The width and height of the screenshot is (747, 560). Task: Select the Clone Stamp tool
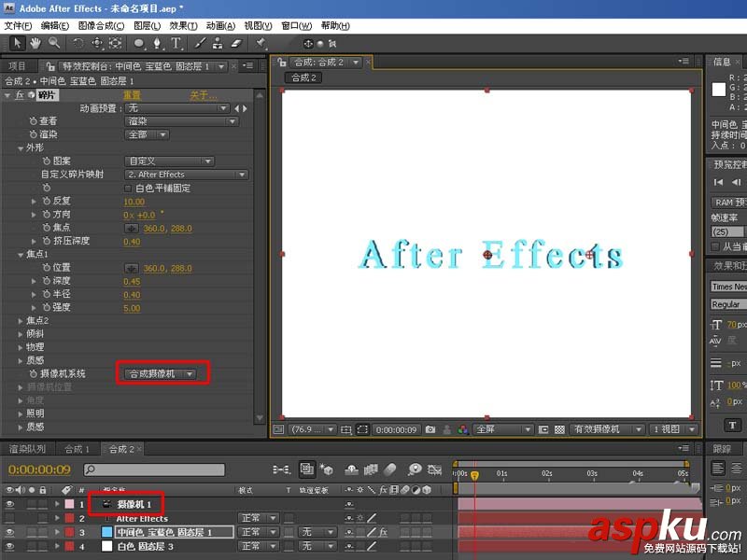(218, 43)
